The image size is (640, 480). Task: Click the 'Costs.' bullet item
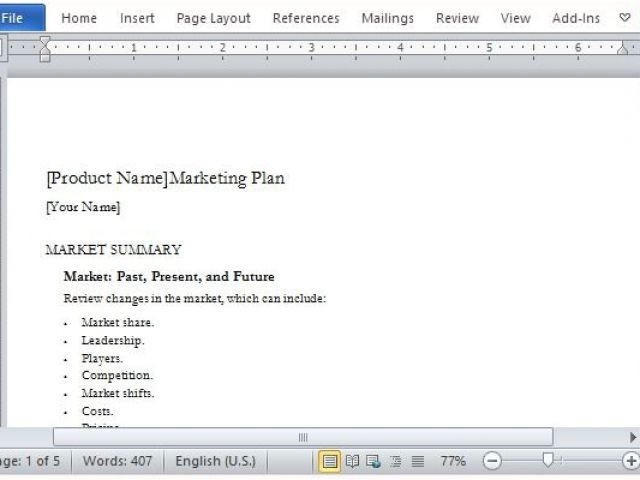click(x=97, y=411)
